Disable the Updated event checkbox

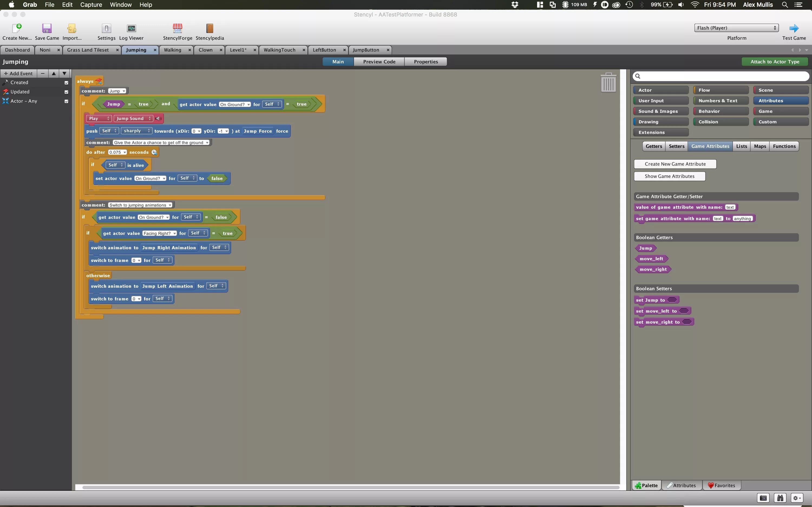(x=66, y=92)
